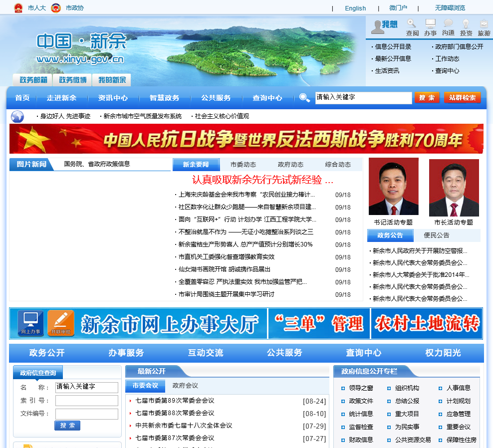Image resolution: width=493 pixels, height=448 pixels.
Task: Open the 政务邮箱 button
Action: (x=33, y=80)
